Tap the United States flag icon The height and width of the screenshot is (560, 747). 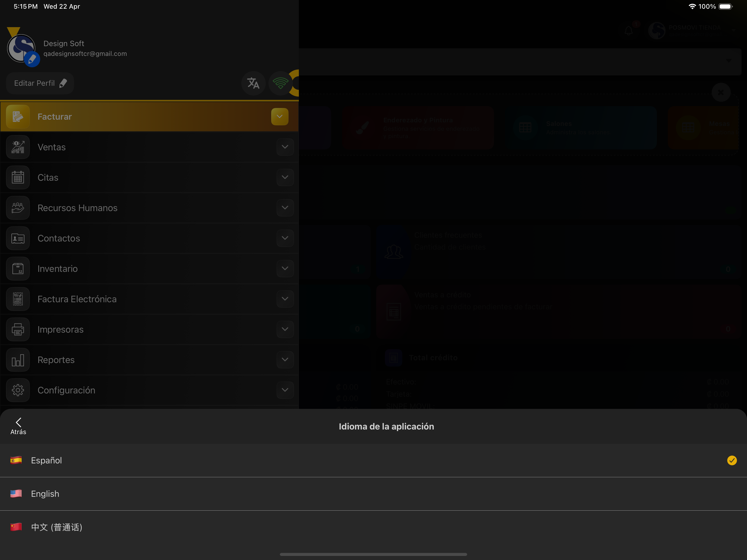16,494
